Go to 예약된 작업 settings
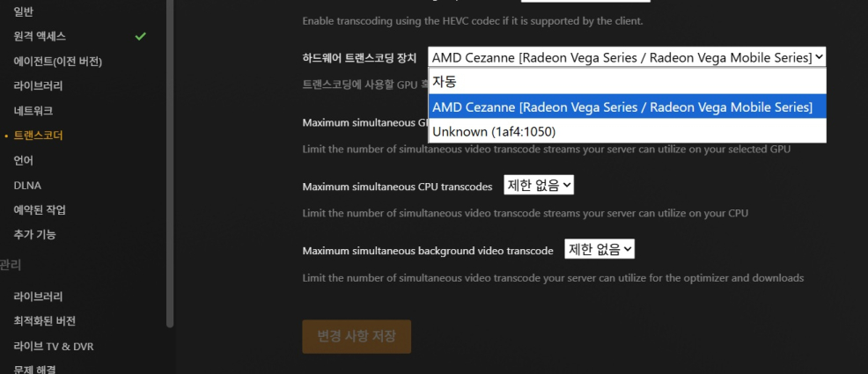Screen dimensions: 868x374 click(40, 210)
